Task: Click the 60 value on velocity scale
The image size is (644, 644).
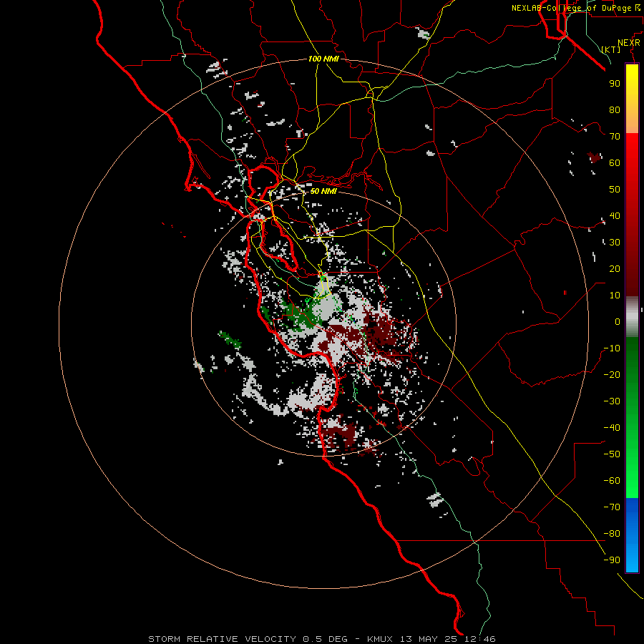Action: tap(615, 162)
